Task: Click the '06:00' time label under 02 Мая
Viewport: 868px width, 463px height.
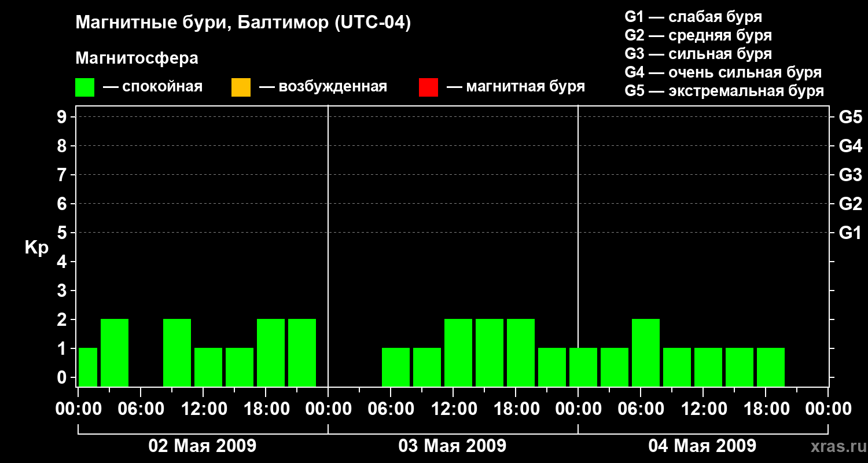Action: point(141,409)
